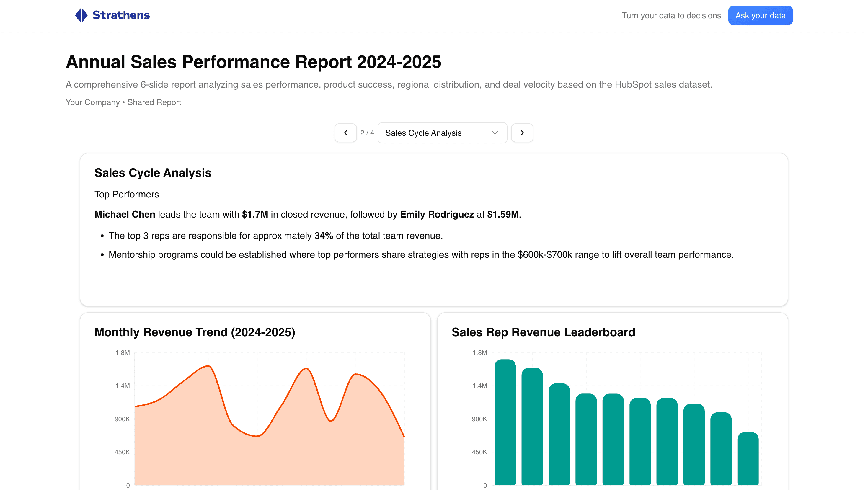Click the Ask your data button
Image resolution: width=868 pixels, height=490 pixels.
coord(760,15)
